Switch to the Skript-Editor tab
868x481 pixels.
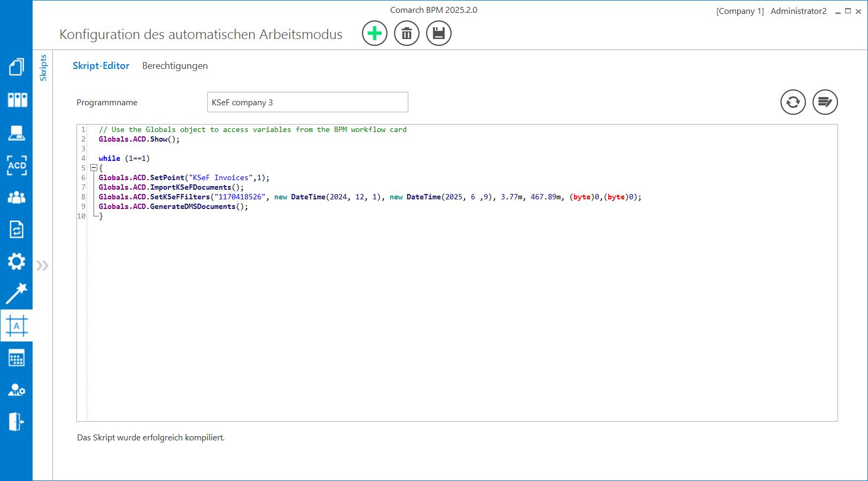[x=101, y=66]
